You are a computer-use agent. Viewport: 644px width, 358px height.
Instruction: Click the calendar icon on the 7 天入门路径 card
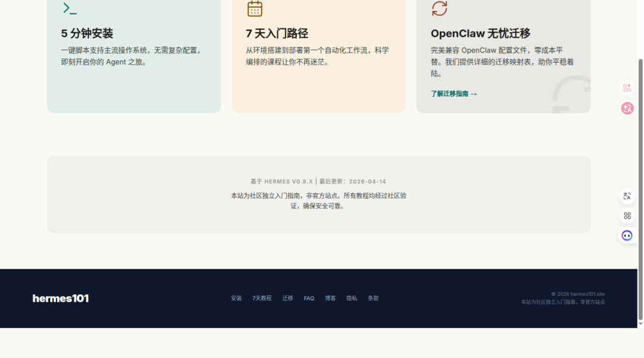253,8
